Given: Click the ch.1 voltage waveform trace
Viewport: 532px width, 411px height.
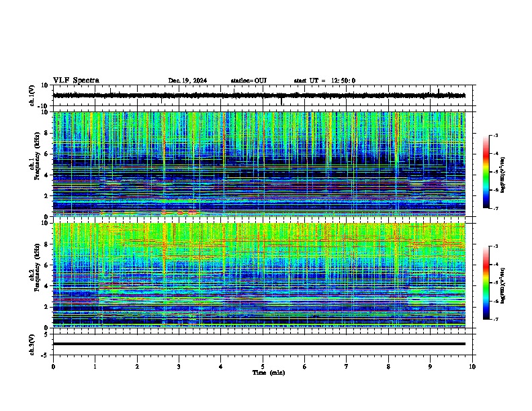Looking at the screenshot, I should [x=259, y=95].
